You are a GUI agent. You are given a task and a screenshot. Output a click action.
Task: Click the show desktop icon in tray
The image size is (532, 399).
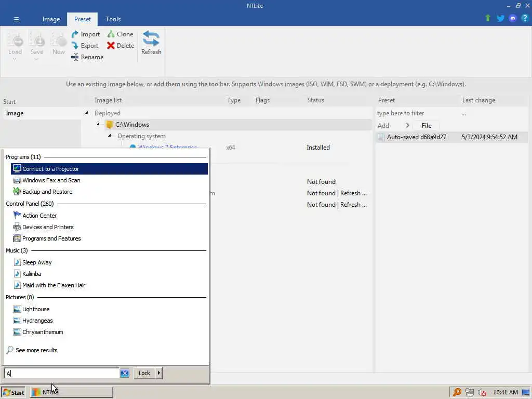[x=526, y=393]
